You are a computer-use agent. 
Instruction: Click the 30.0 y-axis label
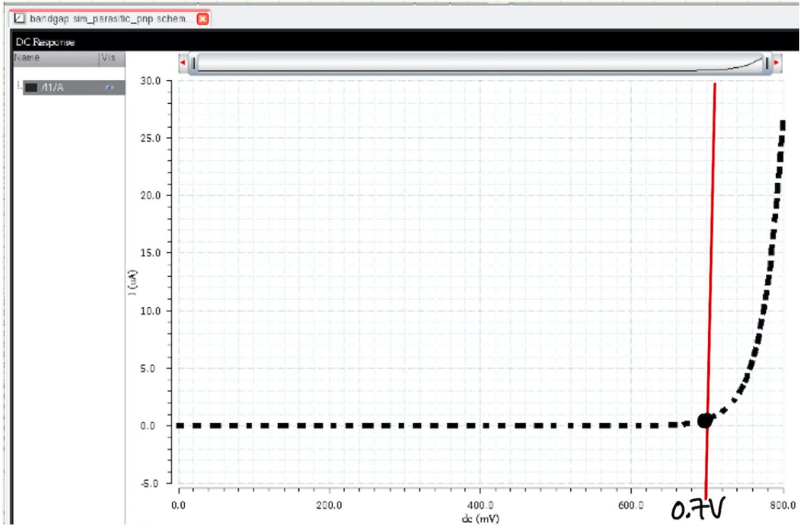(x=150, y=80)
